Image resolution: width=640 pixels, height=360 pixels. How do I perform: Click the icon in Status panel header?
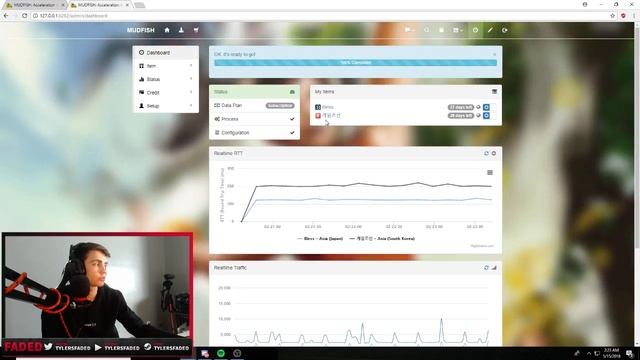coord(292,92)
